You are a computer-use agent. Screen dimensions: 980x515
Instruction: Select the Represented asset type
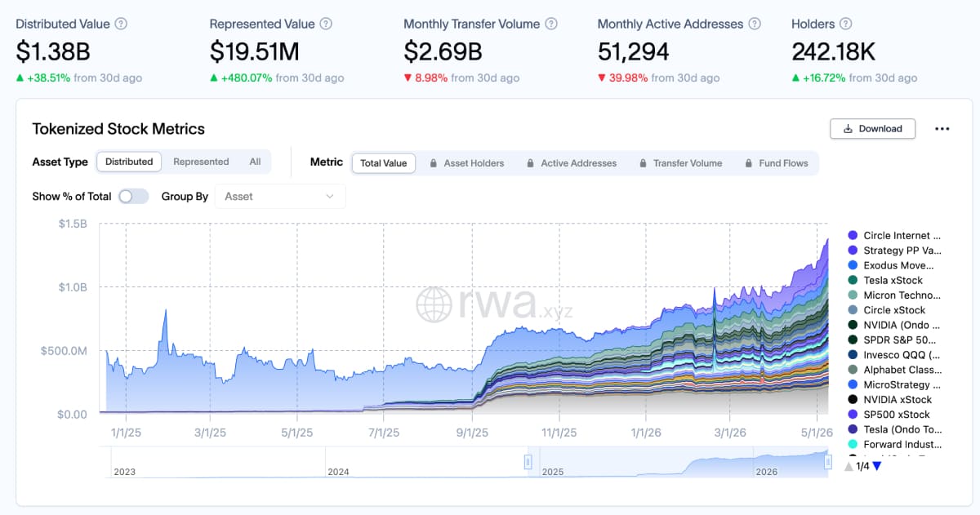(x=201, y=162)
